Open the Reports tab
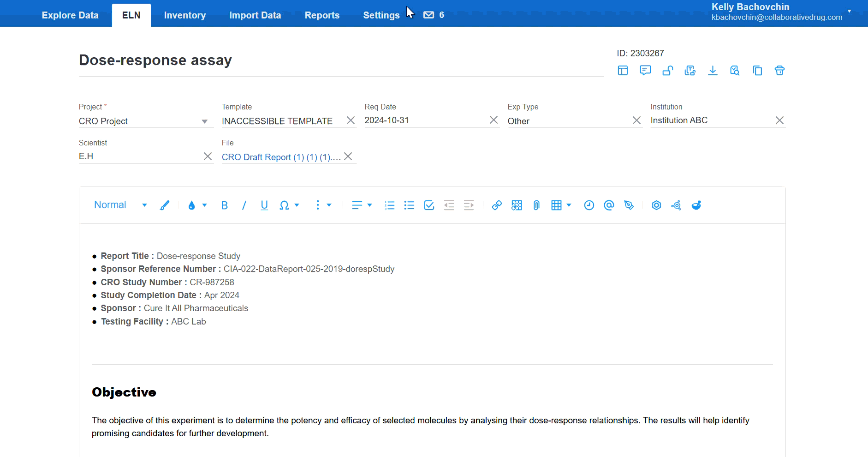 pos(322,15)
